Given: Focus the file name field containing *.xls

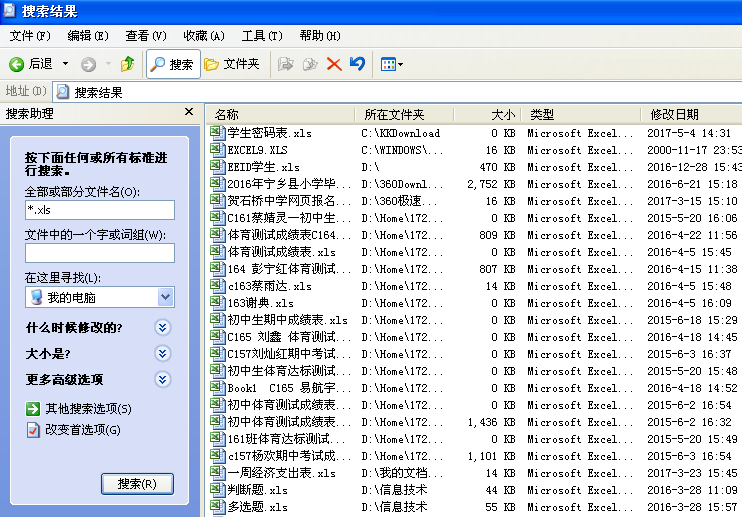Looking at the screenshot, I should point(100,210).
